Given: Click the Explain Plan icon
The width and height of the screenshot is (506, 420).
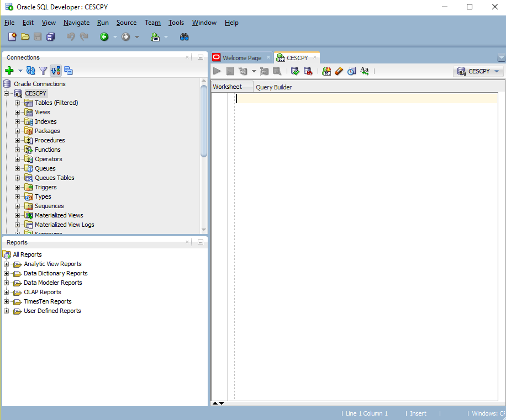Looking at the screenshot, I should click(243, 71).
